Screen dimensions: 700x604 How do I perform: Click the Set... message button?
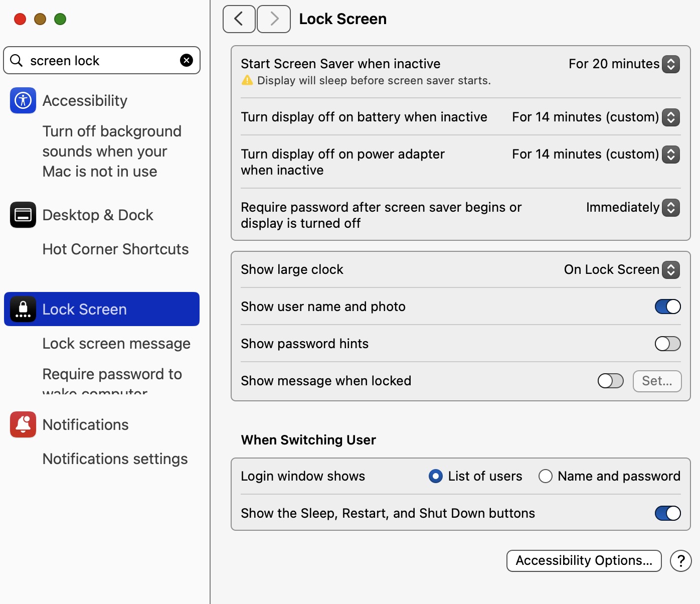click(657, 381)
